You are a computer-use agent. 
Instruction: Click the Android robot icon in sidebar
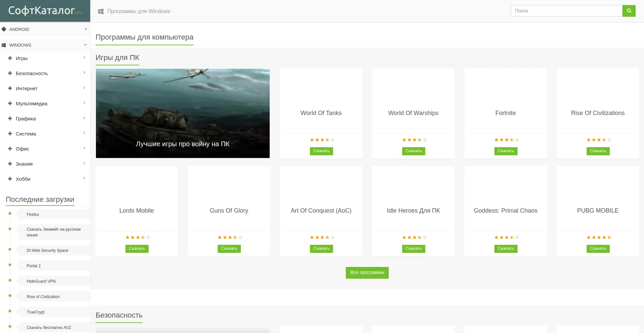4,29
